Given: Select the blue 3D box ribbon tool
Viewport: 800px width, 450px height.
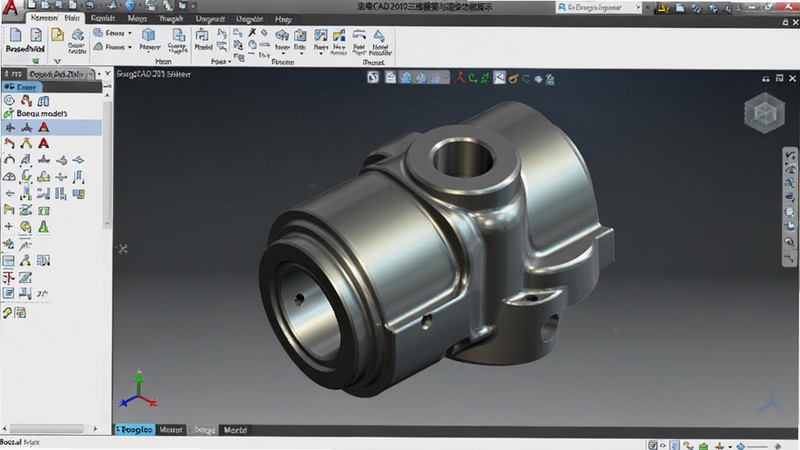Looking at the screenshot, I should coord(148,35).
